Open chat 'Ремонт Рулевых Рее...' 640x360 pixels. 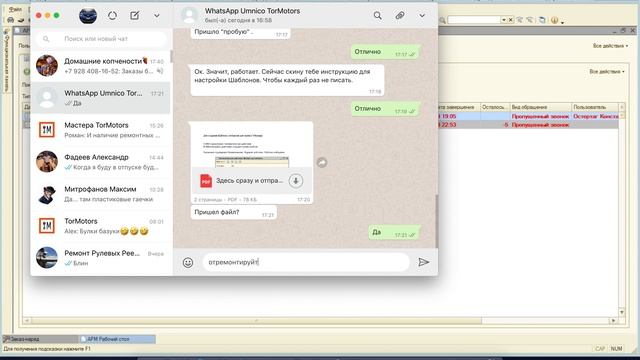click(101, 258)
